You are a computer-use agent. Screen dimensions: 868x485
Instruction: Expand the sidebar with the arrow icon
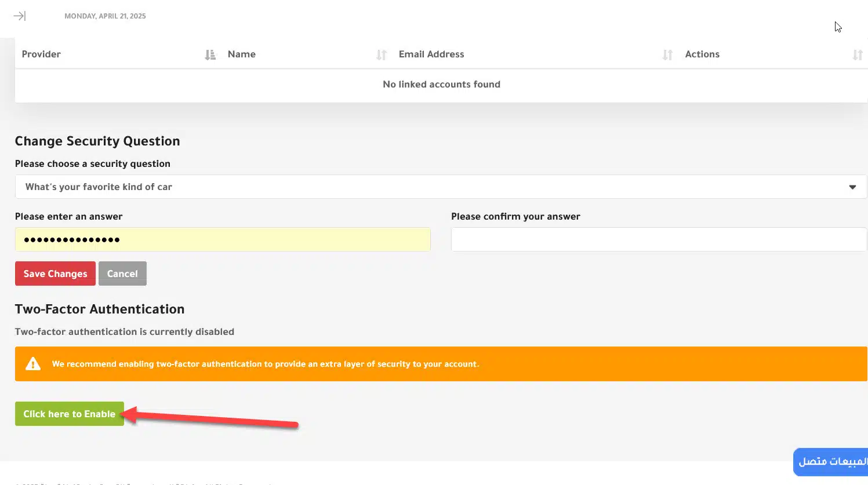(x=20, y=16)
